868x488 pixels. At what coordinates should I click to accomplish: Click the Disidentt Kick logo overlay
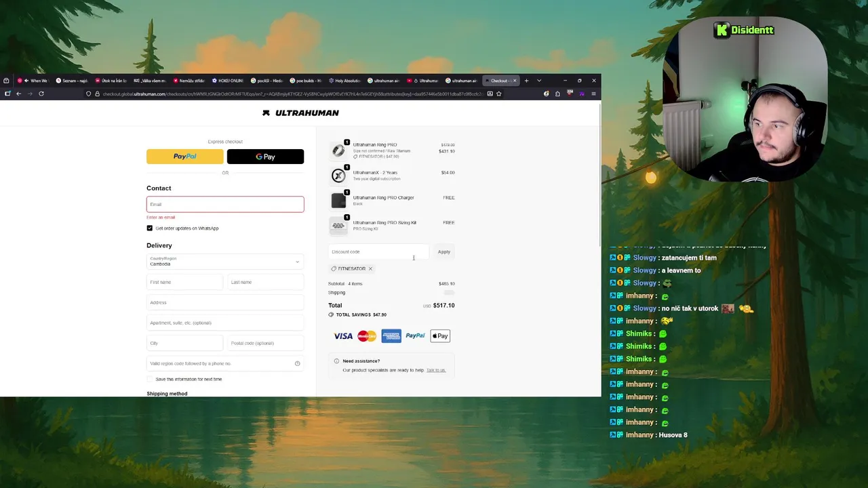click(744, 30)
